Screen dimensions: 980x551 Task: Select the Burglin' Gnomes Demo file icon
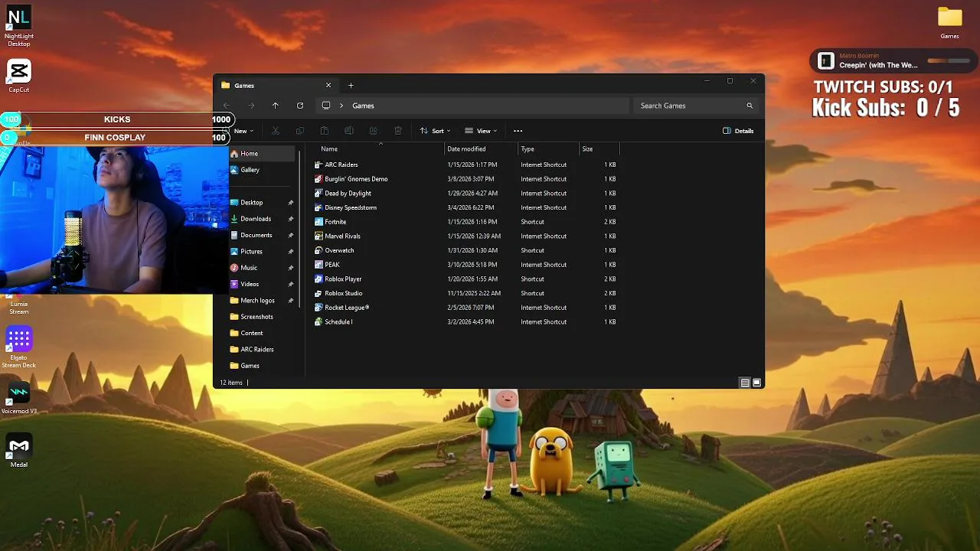pos(318,179)
